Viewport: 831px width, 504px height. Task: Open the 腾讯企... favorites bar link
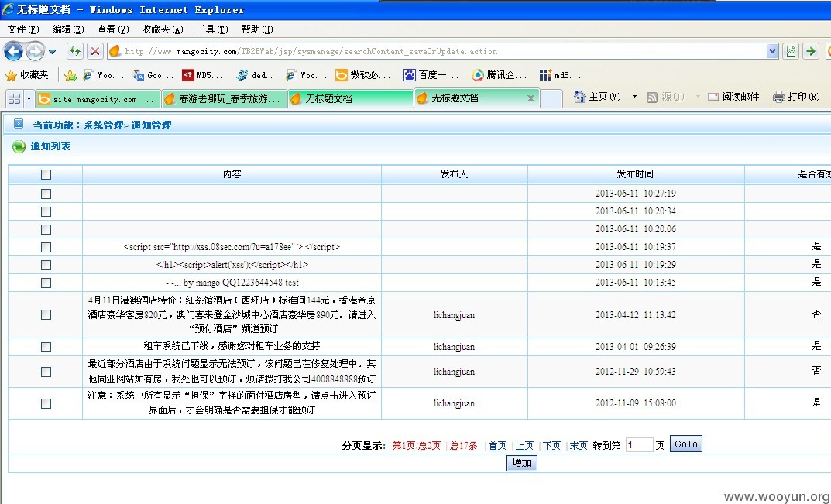coord(500,75)
